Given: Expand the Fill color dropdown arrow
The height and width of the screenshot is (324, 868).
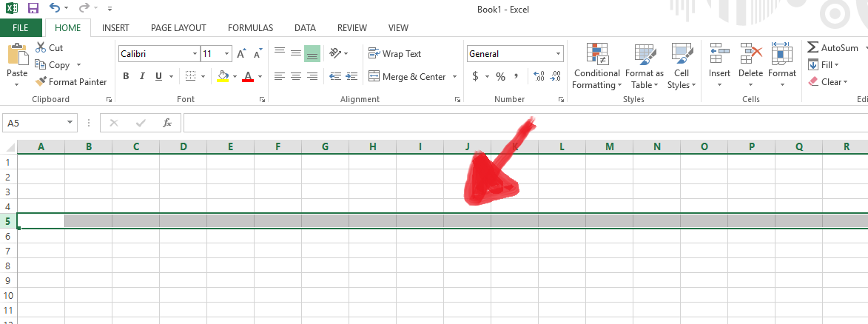Looking at the screenshot, I should (235, 76).
